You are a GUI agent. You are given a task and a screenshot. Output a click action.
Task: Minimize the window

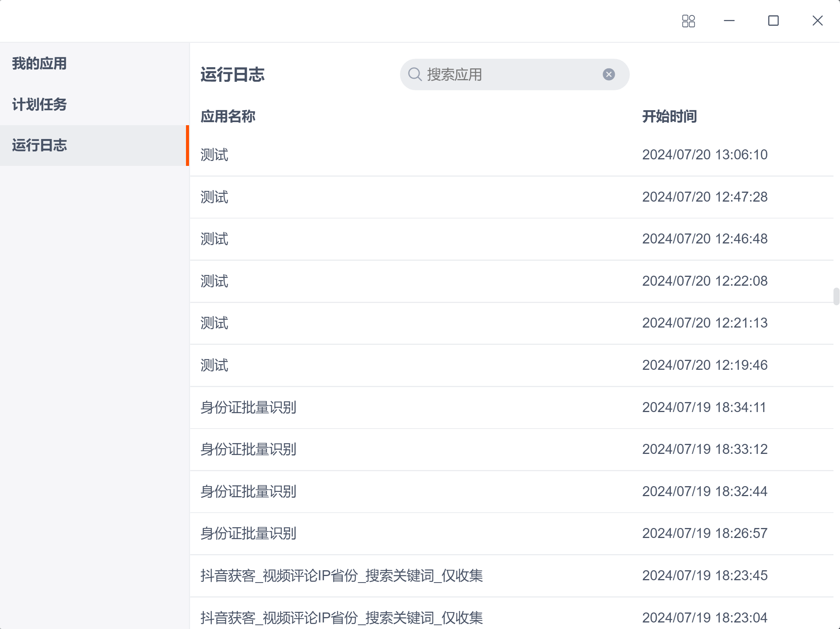(x=729, y=21)
